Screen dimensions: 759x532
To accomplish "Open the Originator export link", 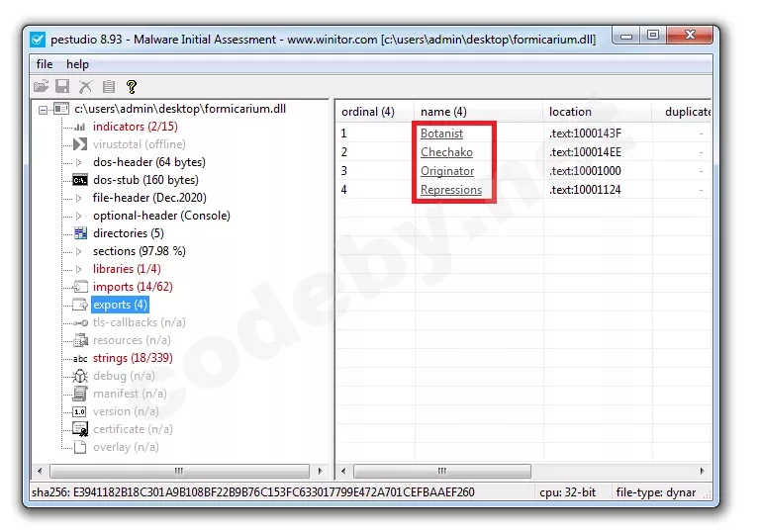I will coord(447,171).
